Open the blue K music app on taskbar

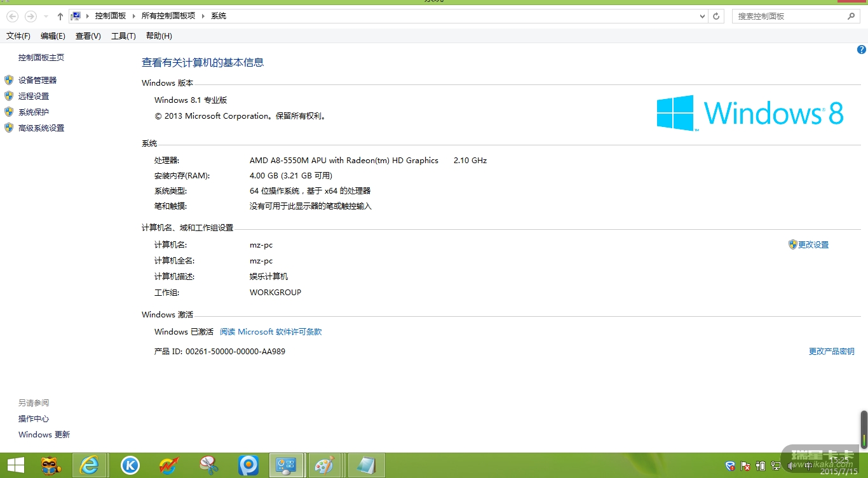pos(130,465)
